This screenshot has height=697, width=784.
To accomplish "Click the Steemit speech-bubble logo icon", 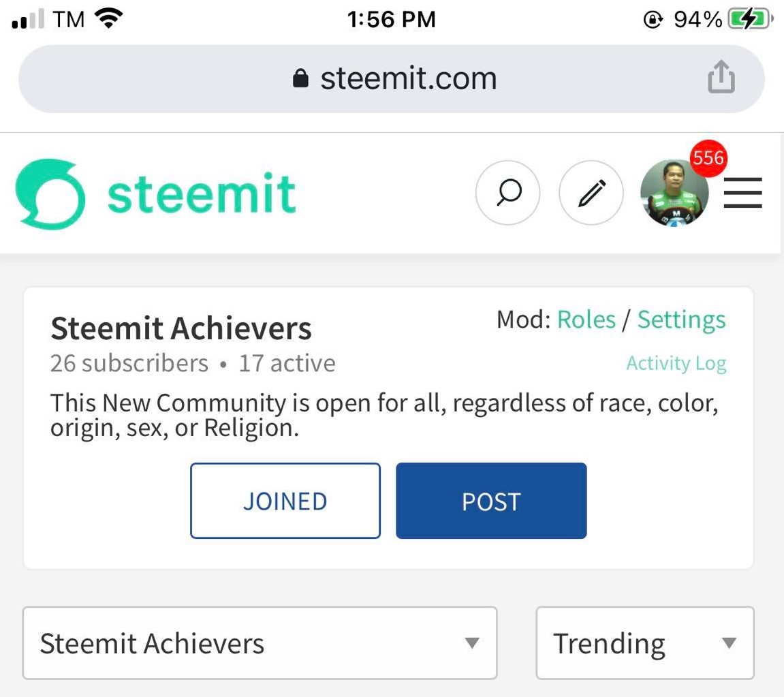I will click(50, 194).
